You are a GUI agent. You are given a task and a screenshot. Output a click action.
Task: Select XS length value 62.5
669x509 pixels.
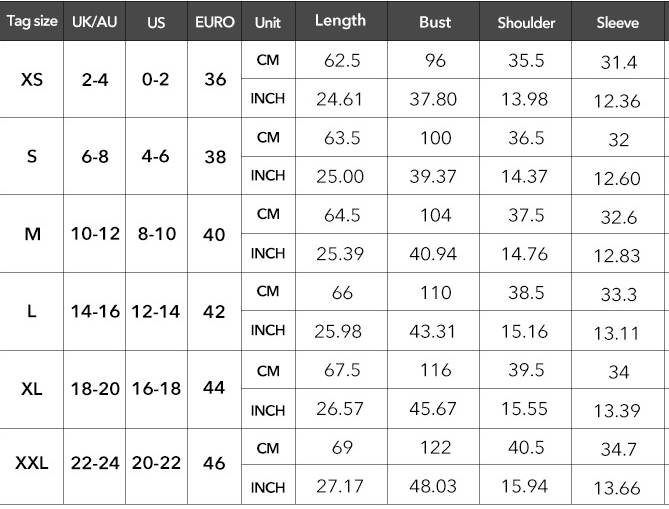(x=342, y=61)
